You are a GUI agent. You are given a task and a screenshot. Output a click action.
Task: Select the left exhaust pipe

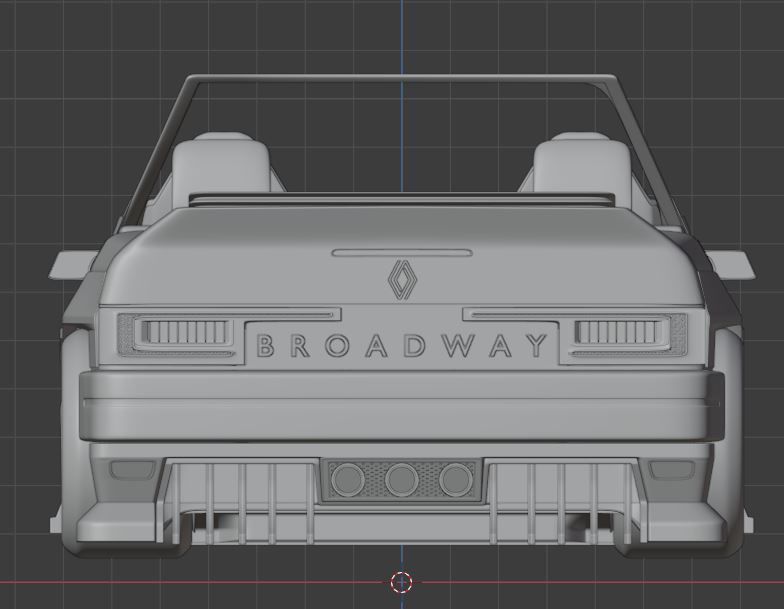point(348,480)
